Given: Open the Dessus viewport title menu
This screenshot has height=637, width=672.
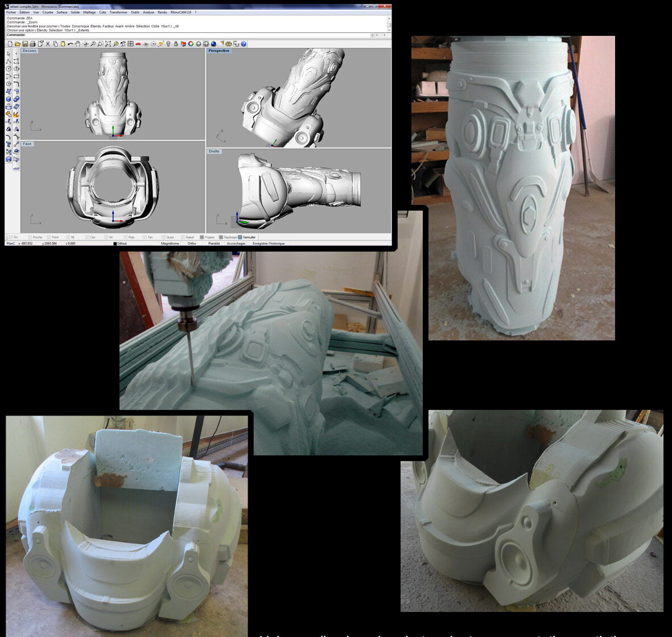Looking at the screenshot, I should pyautogui.click(x=30, y=51).
